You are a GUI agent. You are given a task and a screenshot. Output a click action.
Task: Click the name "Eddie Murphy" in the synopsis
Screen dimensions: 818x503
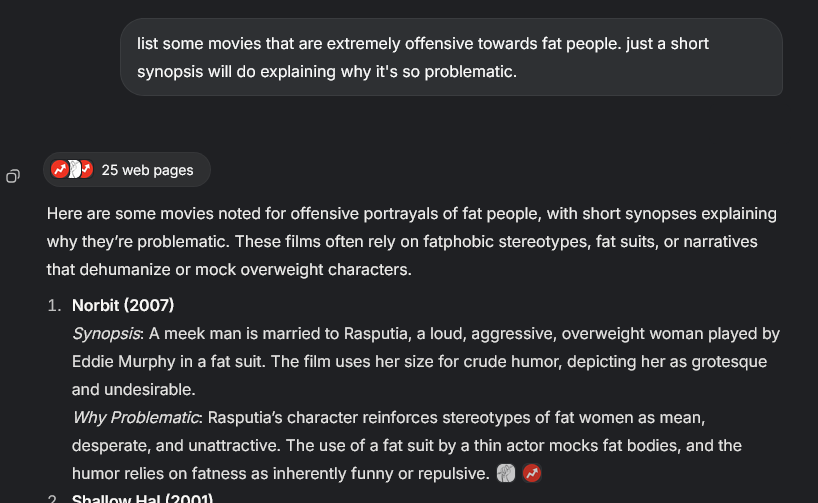(124, 362)
